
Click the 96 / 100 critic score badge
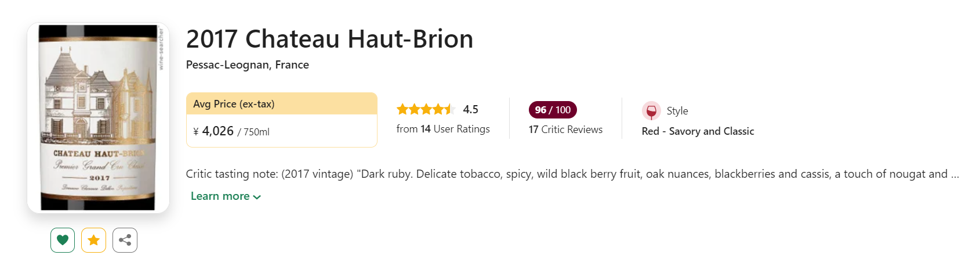[x=553, y=110]
